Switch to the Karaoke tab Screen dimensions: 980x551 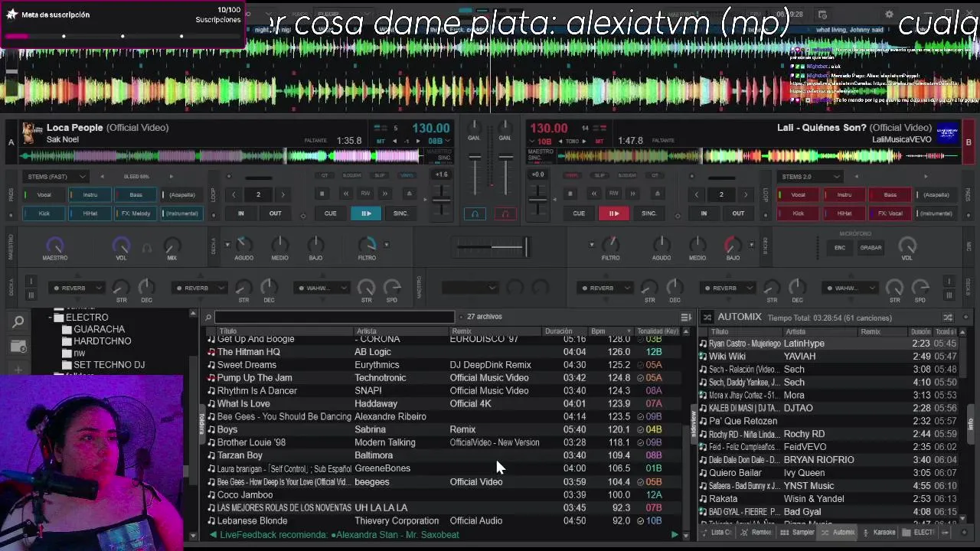click(x=879, y=533)
